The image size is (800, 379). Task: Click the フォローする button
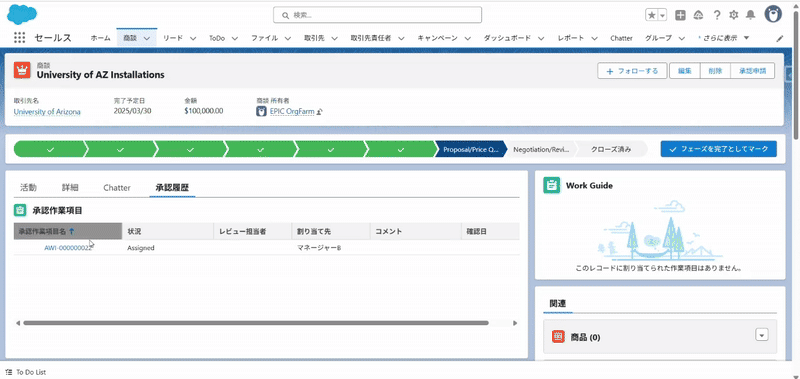[x=632, y=71]
